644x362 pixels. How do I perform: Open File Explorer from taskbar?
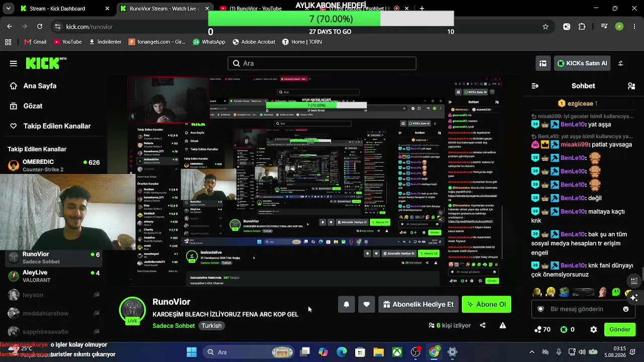pos(378,352)
